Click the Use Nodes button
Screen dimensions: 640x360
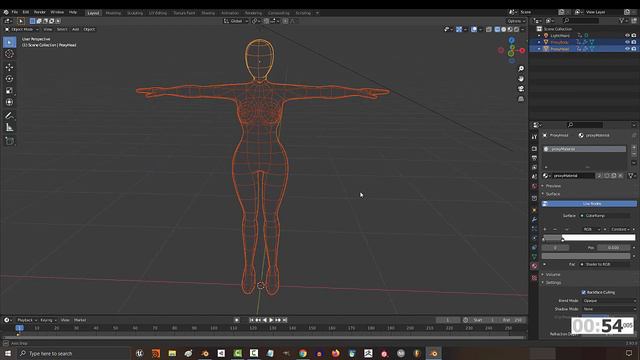pyautogui.click(x=589, y=204)
